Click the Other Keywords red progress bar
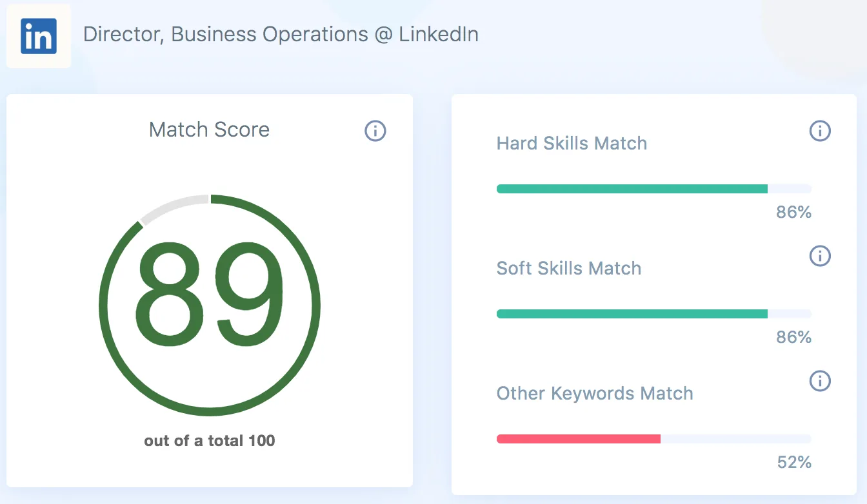This screenshot has width=867, height=504. coord(579,439)
